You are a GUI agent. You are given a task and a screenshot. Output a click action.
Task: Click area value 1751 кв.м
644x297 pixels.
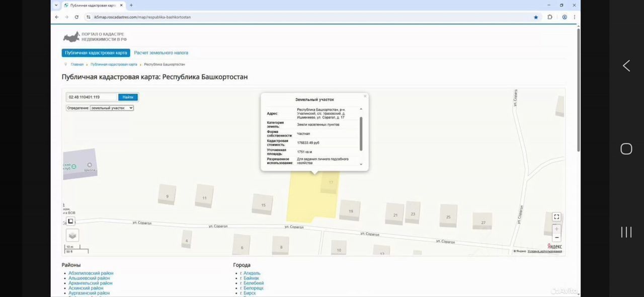(x=305, y=152)
